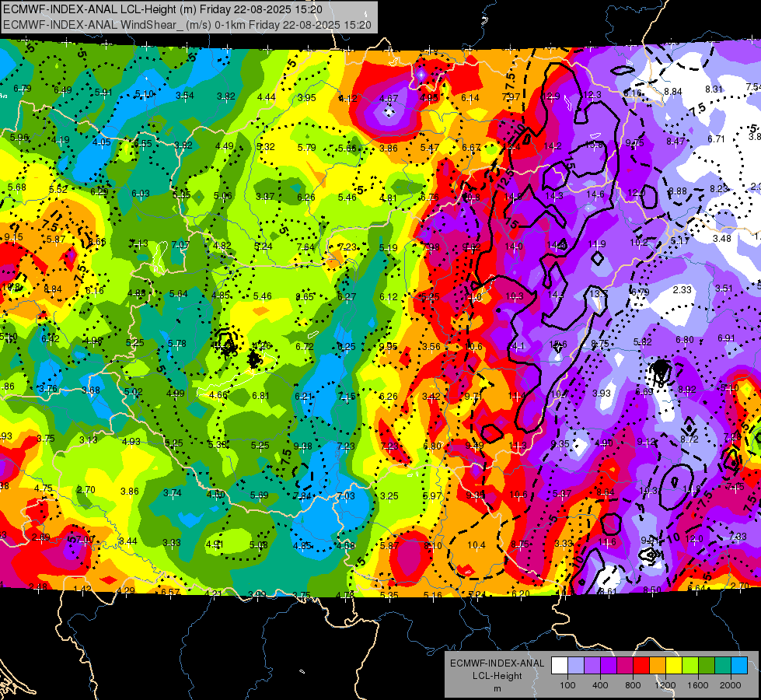Click the wind shear value 7.03
Image resolution: width=761 pixels, height=700 pixels.
point(346,496)
